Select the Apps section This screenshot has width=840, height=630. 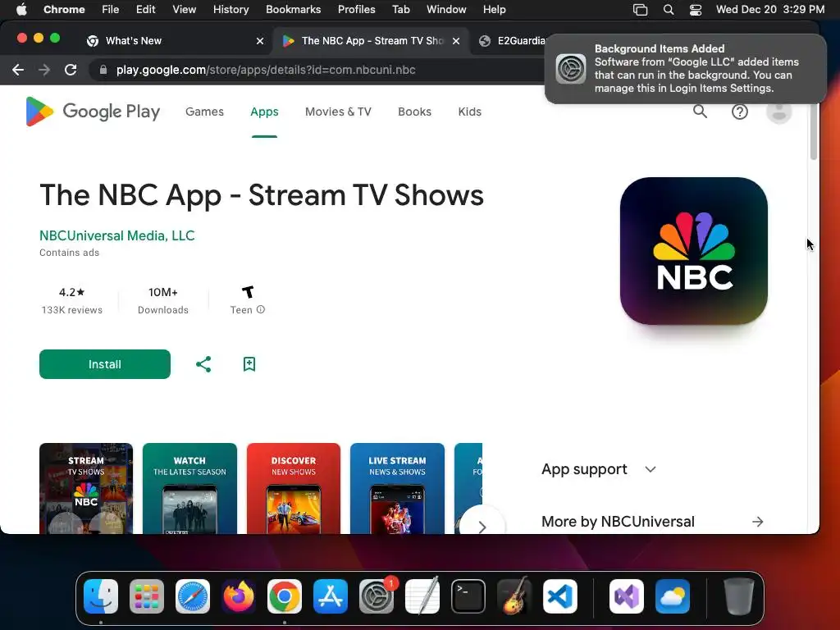(264, 112)
